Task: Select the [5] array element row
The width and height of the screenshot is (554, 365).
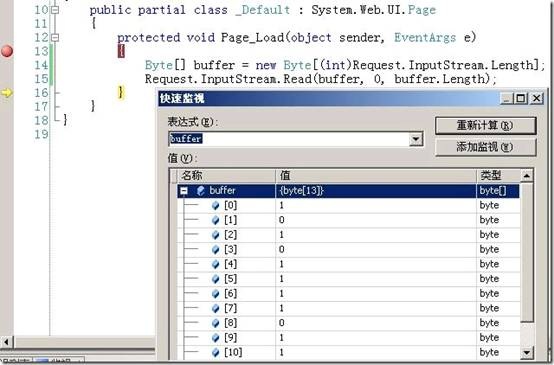Action: 348,279
